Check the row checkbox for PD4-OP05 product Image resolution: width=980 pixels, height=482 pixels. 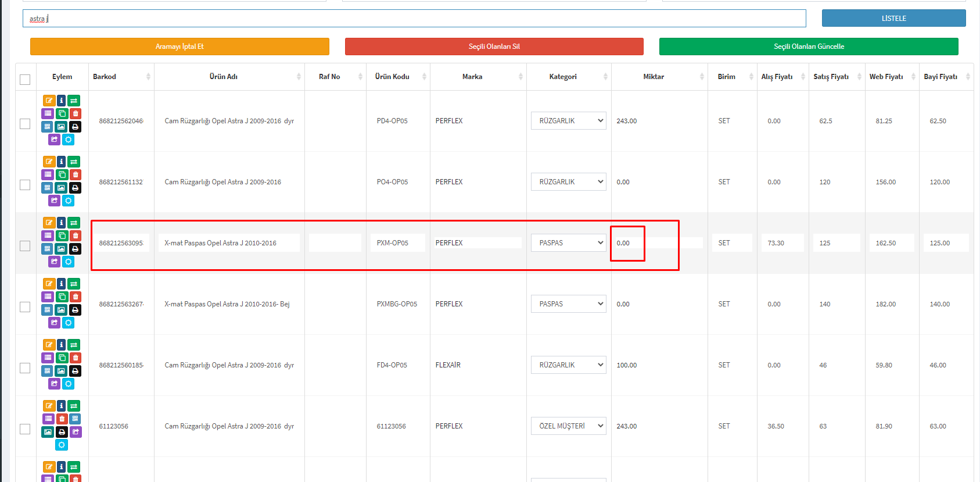(25, 124)
